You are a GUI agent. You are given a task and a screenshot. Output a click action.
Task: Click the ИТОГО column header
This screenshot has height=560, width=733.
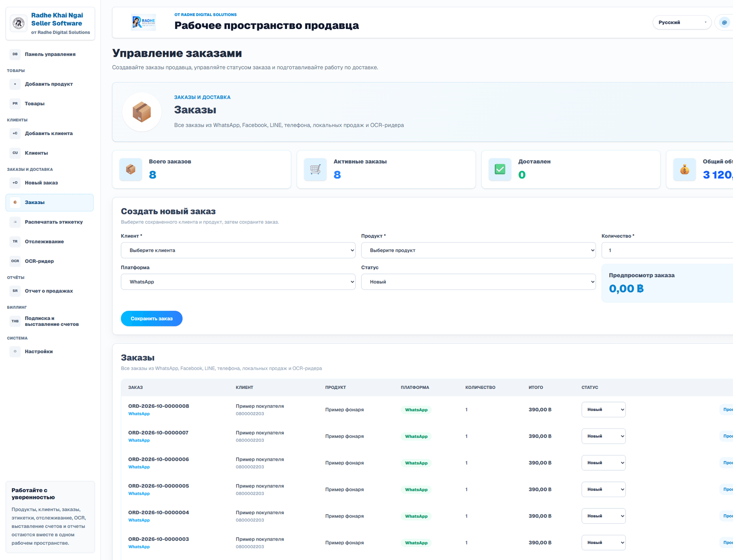[x=536, y=388]
